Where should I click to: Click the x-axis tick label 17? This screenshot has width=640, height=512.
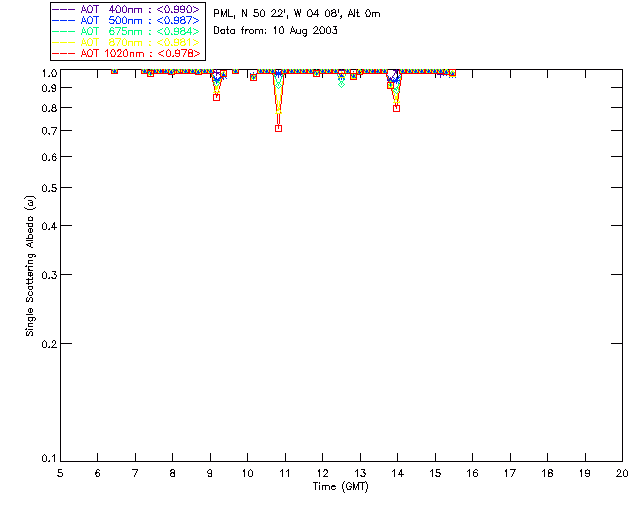pyautogui.click(x=510, y=473)
